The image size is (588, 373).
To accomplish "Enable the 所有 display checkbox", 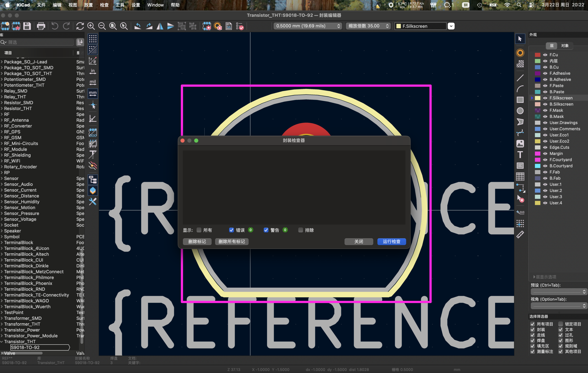I will 199,230.
